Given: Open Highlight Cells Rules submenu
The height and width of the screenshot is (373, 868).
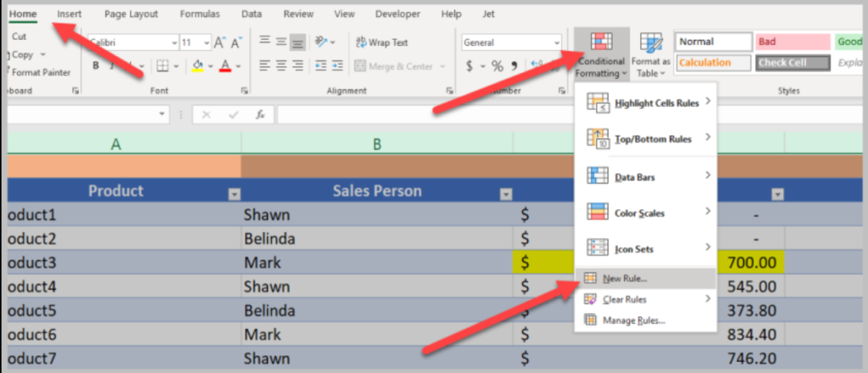Looking at the screenshot, I should [644, 103].
